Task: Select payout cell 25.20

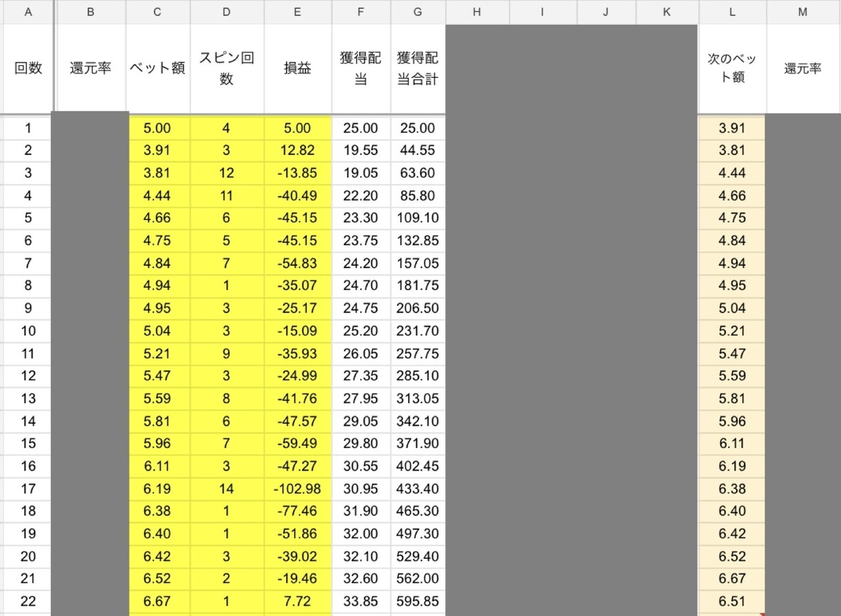Action: 361,331
